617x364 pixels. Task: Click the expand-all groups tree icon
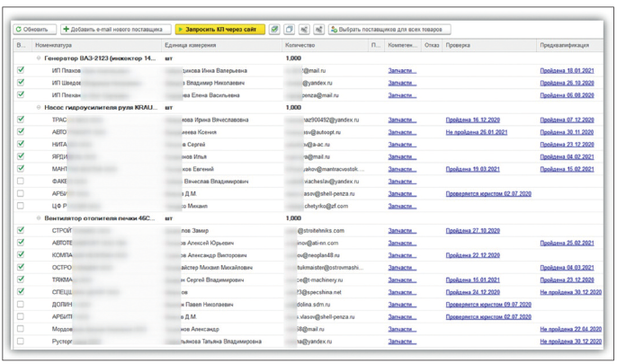coord(319,29)
